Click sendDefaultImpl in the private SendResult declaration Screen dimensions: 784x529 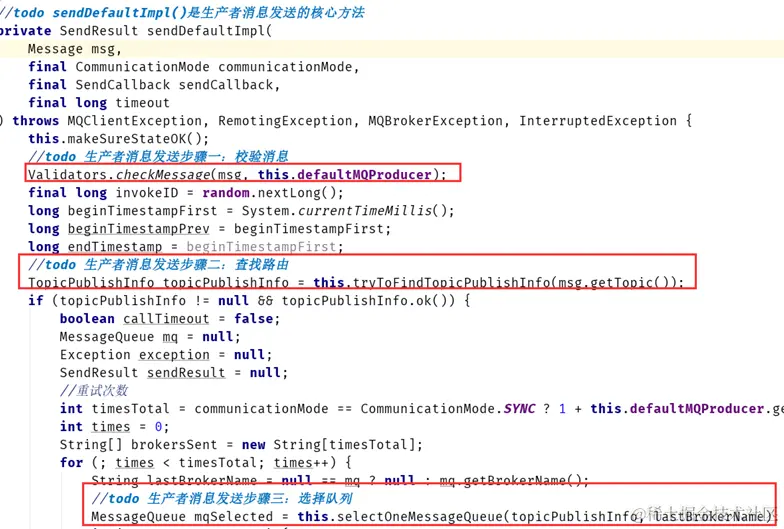click(x=206, y=30)
